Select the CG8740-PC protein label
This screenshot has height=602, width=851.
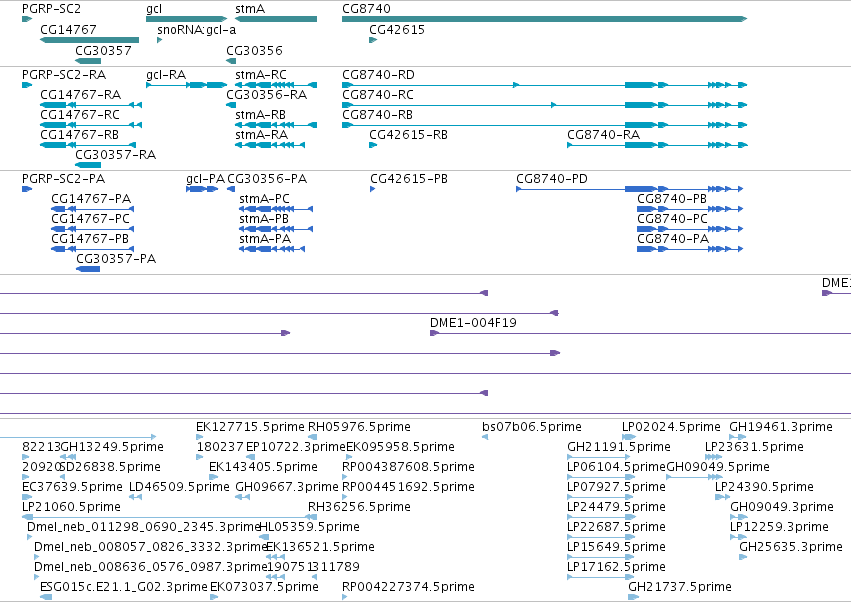[x=672, y=219]
